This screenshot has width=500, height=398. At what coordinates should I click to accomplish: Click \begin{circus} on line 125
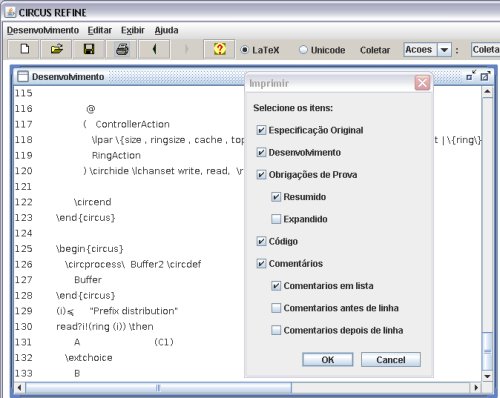point(90,249)
